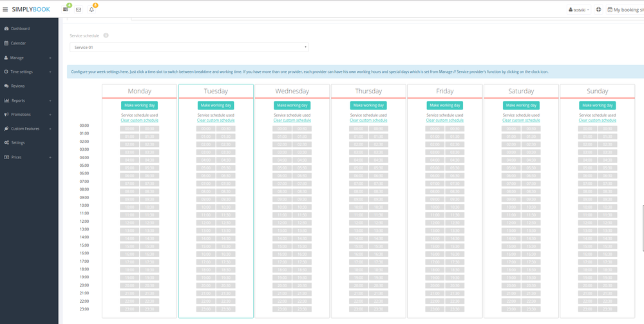The height and width of the screenshot is (324, 644).
Task: Go to Settings in the sidebar
Action: 17,142
